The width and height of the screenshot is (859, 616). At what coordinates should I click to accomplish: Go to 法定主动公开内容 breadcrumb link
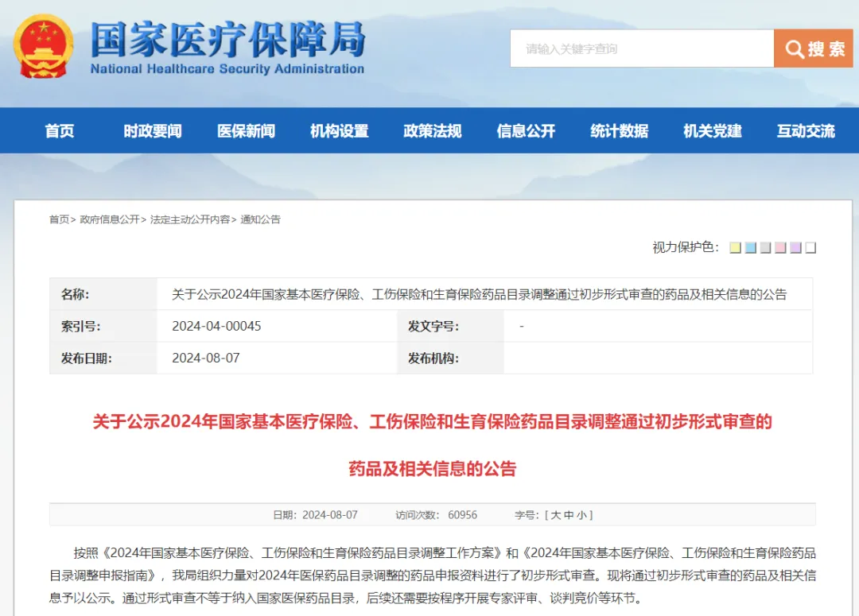point(190,219)
